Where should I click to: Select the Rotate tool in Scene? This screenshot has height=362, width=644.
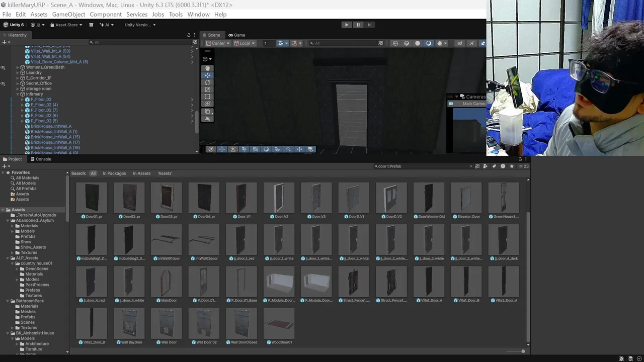[x=208, y=82]
